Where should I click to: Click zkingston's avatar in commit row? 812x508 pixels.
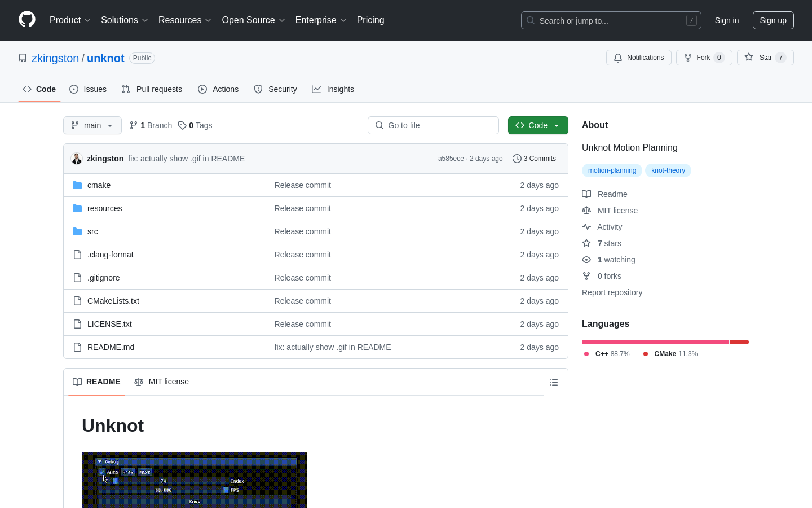[x=77, y=159]
